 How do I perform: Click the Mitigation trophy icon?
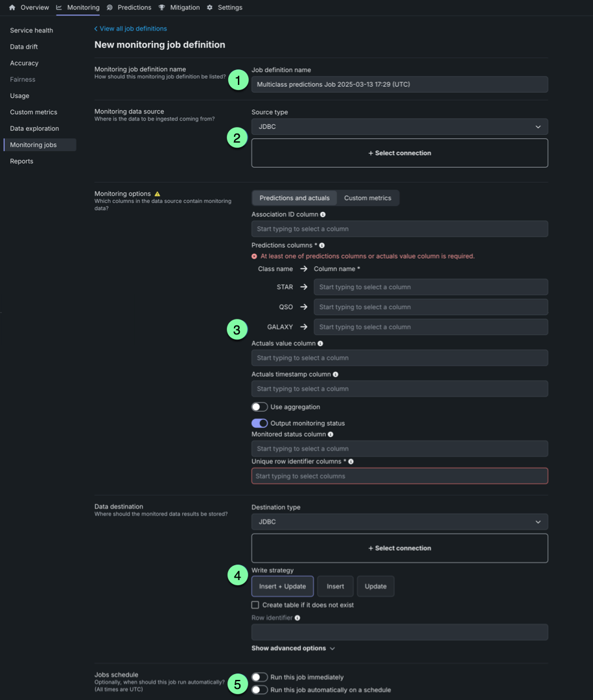[162, 8]
